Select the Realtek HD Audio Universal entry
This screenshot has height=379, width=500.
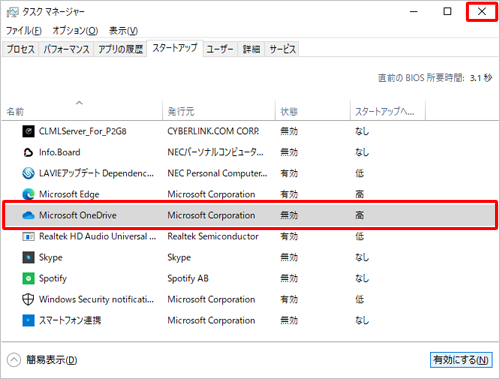click(97, 236)
